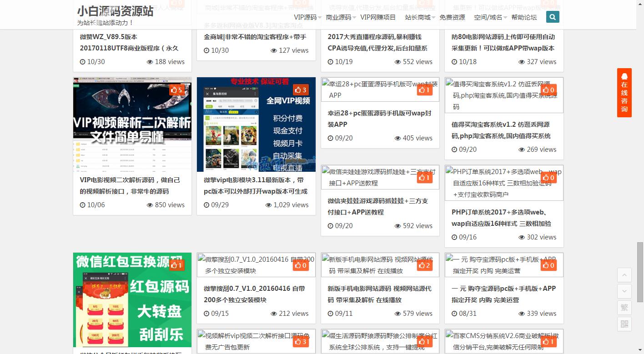This screenshot has width=644, height=354.
Task: Open the 微赞WZ_V89.5版本 article title
Action: [129, 42]
